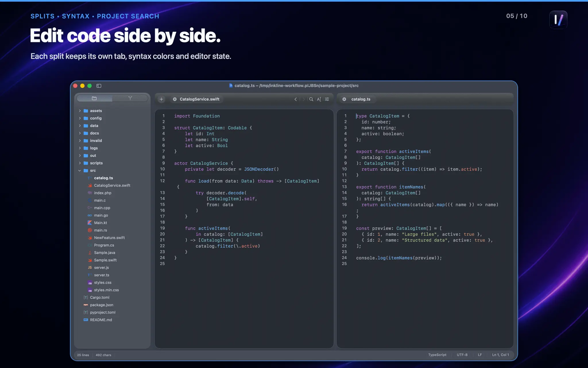The height and width of the screenshot is (368, 588).
Task: Open main.cpp file
Action: click(102, 208)
